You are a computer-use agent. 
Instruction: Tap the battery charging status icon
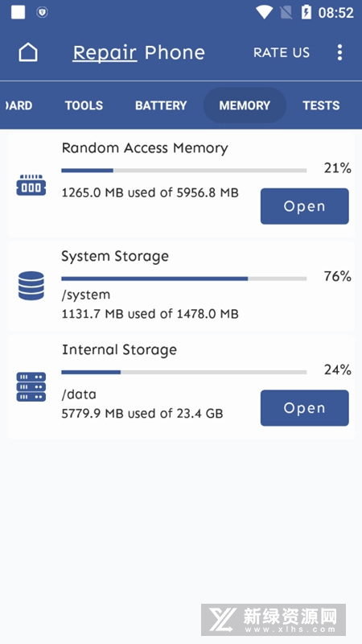pyautogui.click(x=306, y=12)
